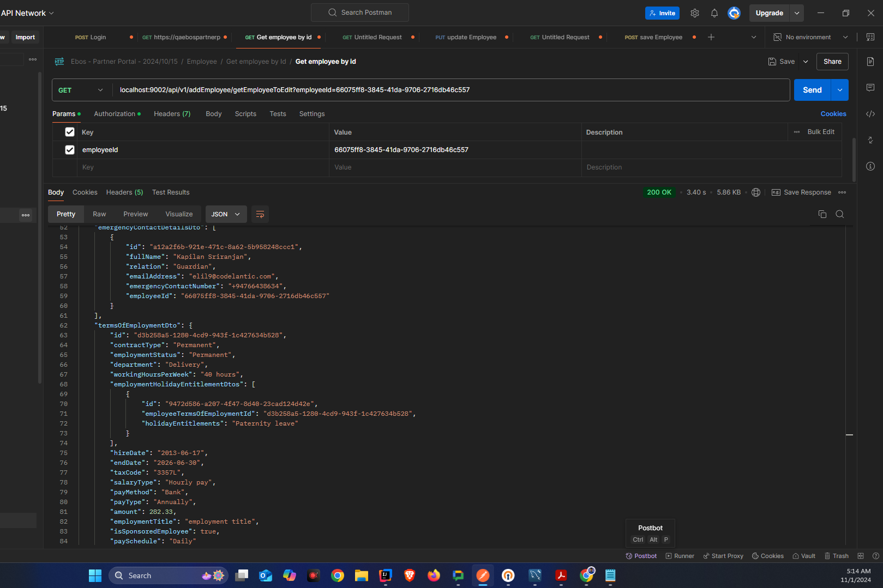Copy the response body
883x588 pixels.
point(822,214)
